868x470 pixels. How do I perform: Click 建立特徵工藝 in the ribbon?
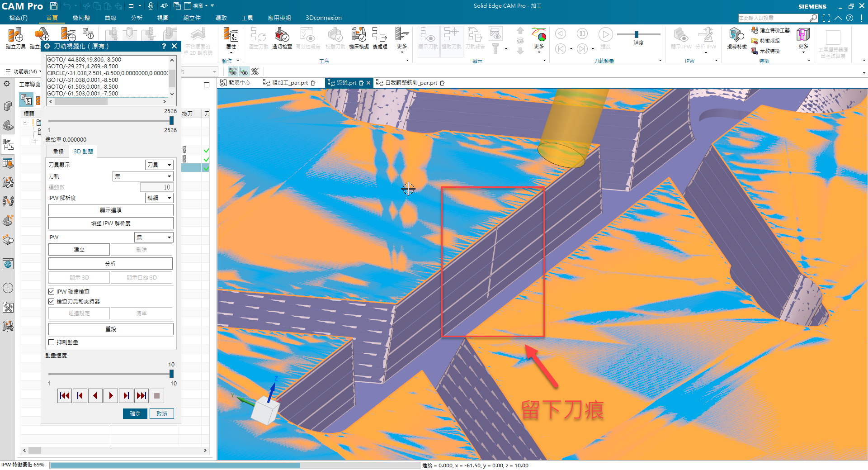click(771, 30)
